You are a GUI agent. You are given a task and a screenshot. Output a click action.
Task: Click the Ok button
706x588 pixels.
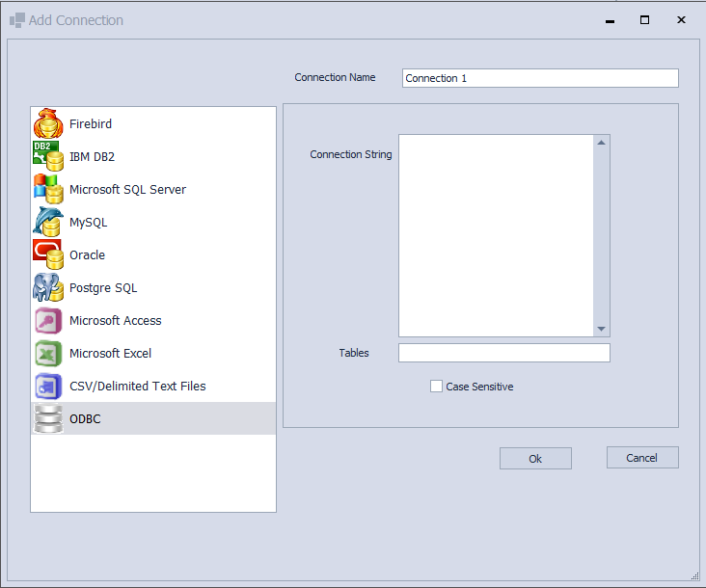tap(535, 459)
